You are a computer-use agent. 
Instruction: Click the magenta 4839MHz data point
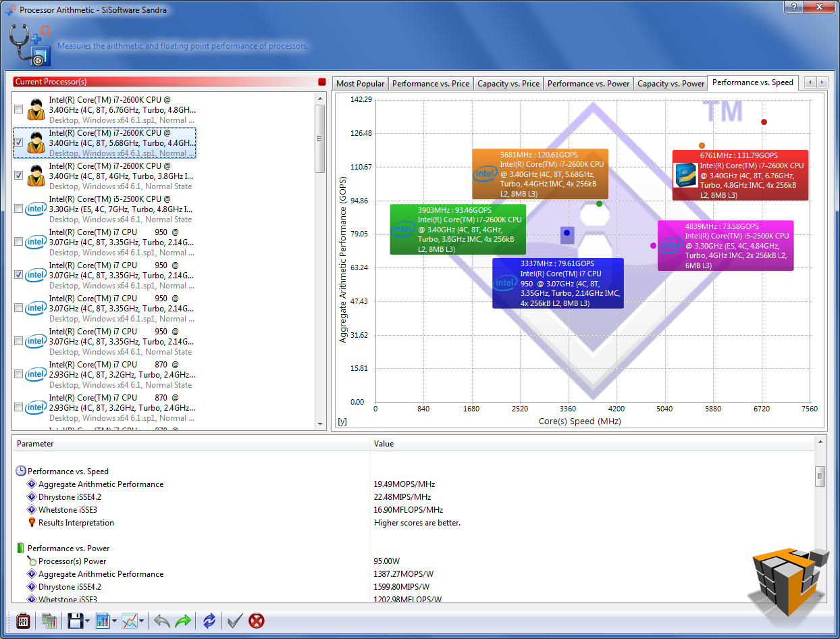[653, 246]
